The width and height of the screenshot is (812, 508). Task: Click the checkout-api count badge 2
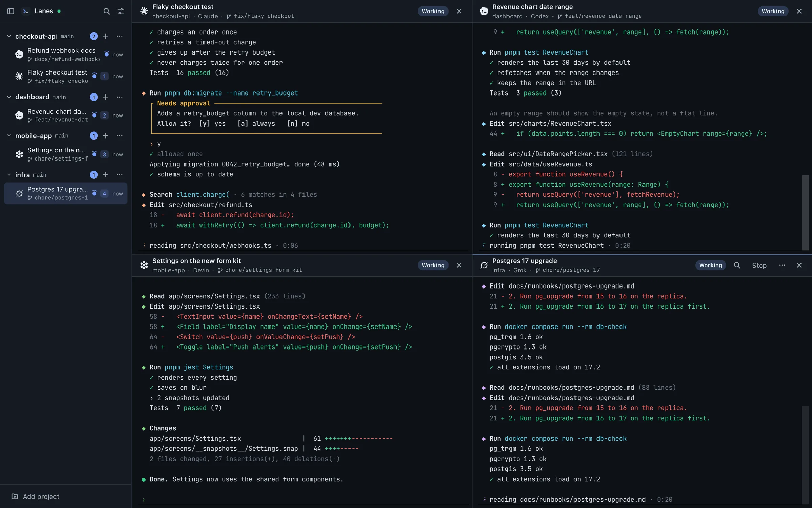tap(94, 36)
